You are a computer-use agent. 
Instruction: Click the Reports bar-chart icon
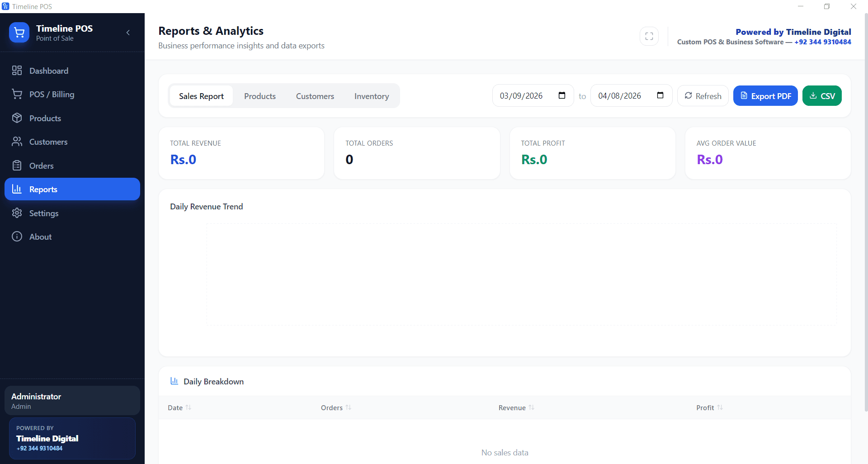pos(17,189)
